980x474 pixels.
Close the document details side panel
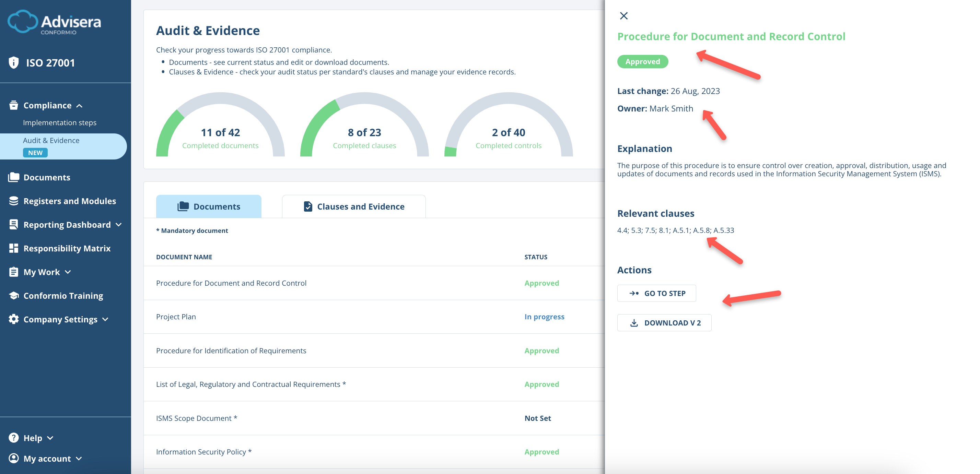pyautogui.click(x=623, y=16)
